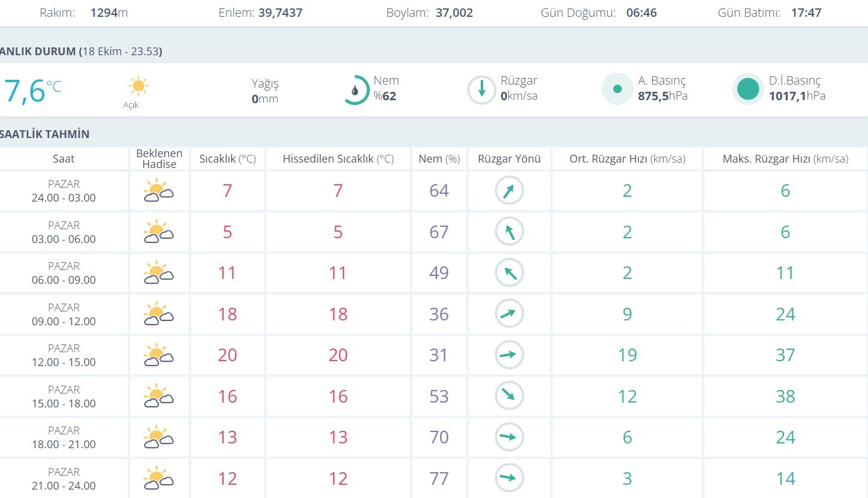
Task: Click the 'PAZAR 18.00 - 21.00' time cell
Action: click(64, 437)
